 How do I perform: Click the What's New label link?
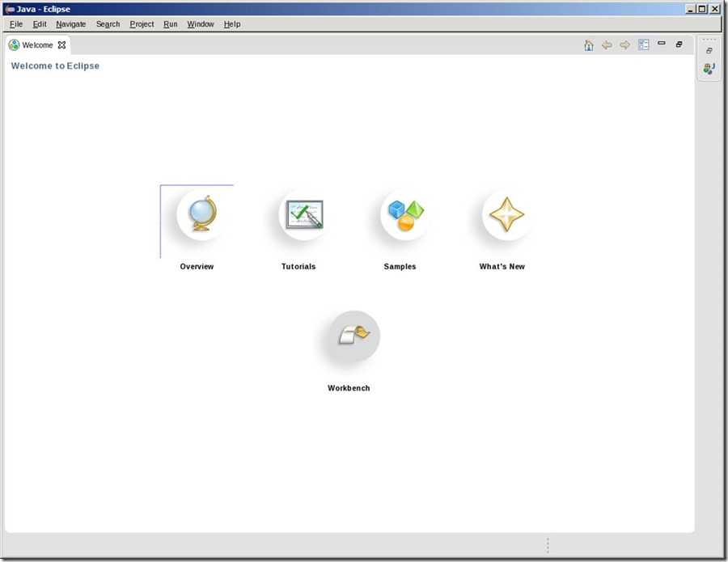(502, 266)
